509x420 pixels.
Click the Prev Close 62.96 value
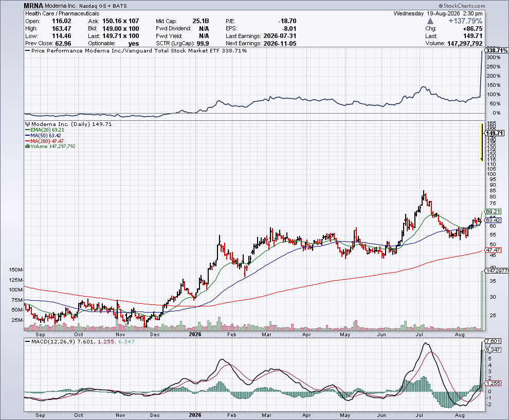(63, 44)
